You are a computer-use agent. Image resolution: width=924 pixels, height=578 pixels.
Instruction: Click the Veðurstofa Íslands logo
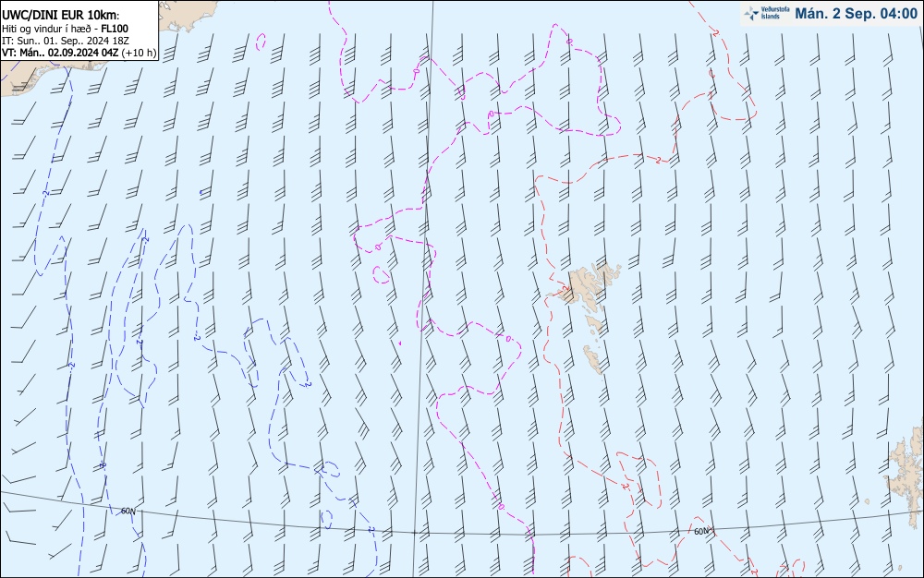[767, 13]
